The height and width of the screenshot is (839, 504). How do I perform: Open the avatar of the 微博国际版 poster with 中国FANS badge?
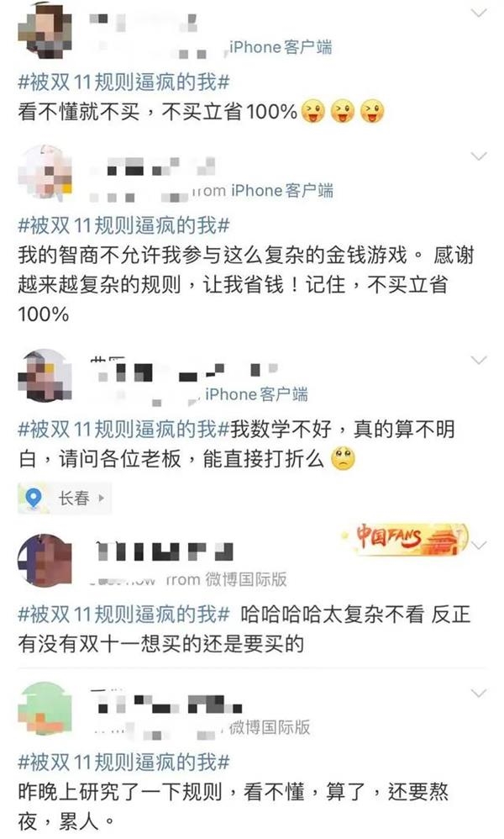45,560
